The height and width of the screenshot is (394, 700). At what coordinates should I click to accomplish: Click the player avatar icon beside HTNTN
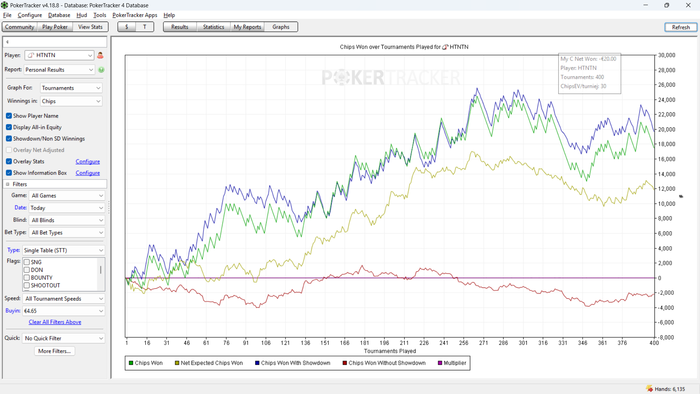100,55
